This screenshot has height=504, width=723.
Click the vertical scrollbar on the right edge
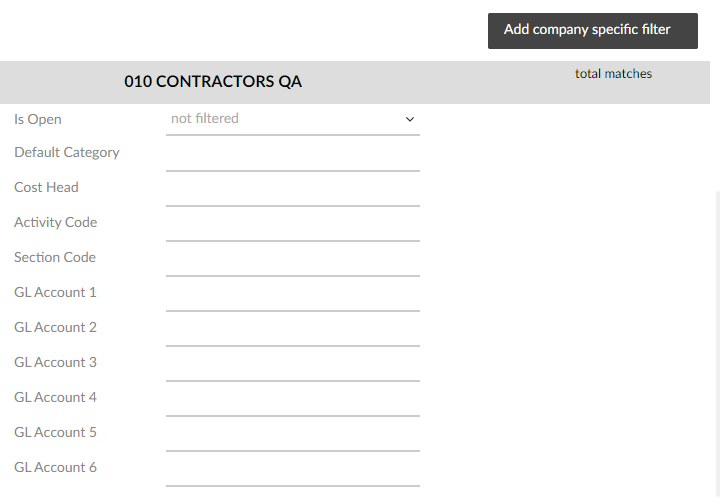(x=717, y=344)
